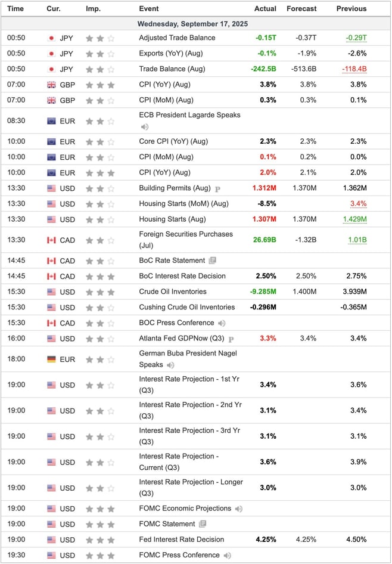Open the Fed Interest Rate Decision event

pyautogui.click(x=182, y=540)
